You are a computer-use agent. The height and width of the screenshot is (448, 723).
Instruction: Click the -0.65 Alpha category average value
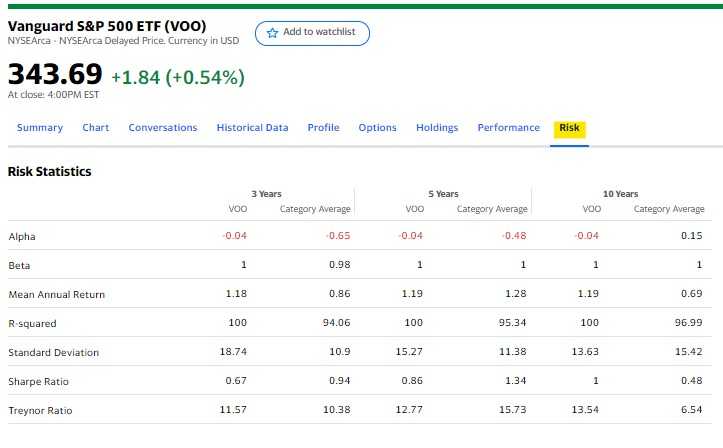point(338,236)
